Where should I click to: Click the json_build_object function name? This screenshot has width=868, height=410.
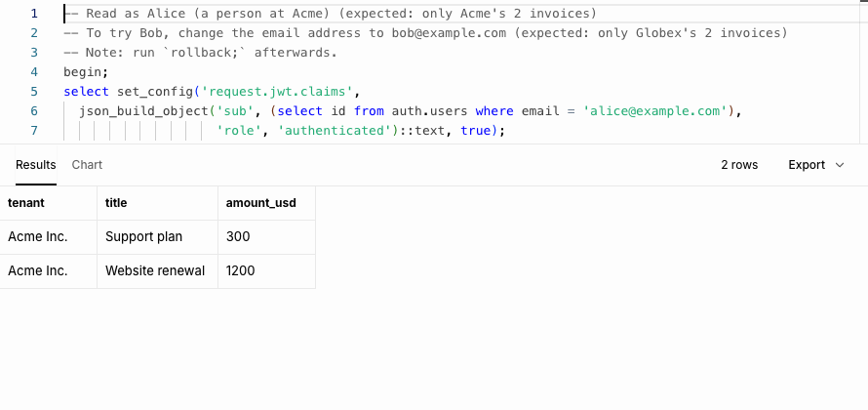click(143, 111)
